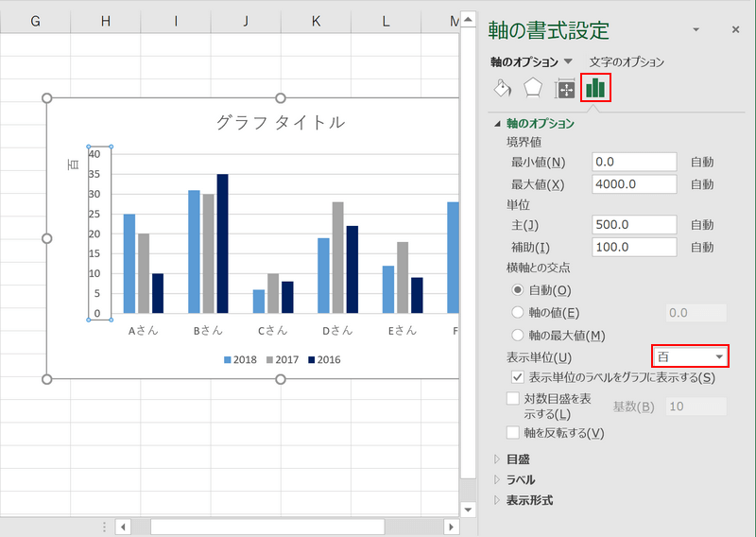Screen dimensions: 756x537
Task: Select the 2016 legend entry
Action: tap(324, 360)
